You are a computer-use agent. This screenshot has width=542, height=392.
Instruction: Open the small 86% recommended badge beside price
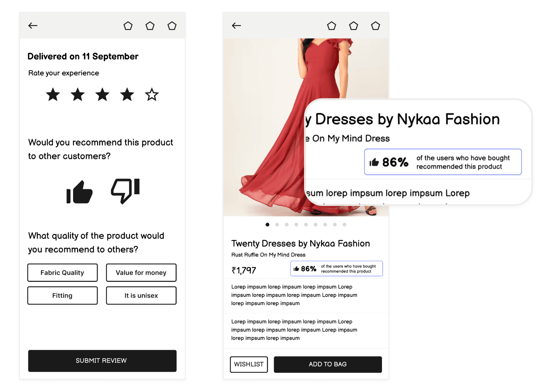(x=337, y=269)
